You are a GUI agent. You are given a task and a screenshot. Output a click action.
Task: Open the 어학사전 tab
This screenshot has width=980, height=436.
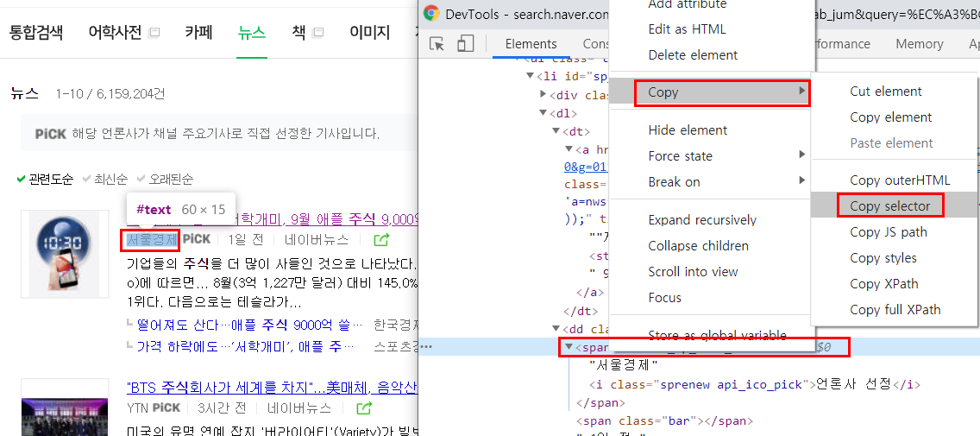[115, 33]
